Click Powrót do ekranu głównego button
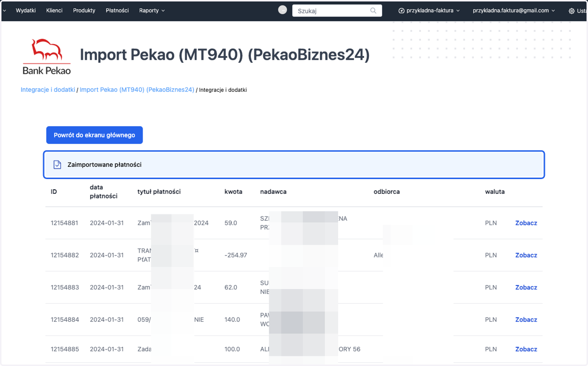Viewport: 588px width, 366px height. coord(95,135)
